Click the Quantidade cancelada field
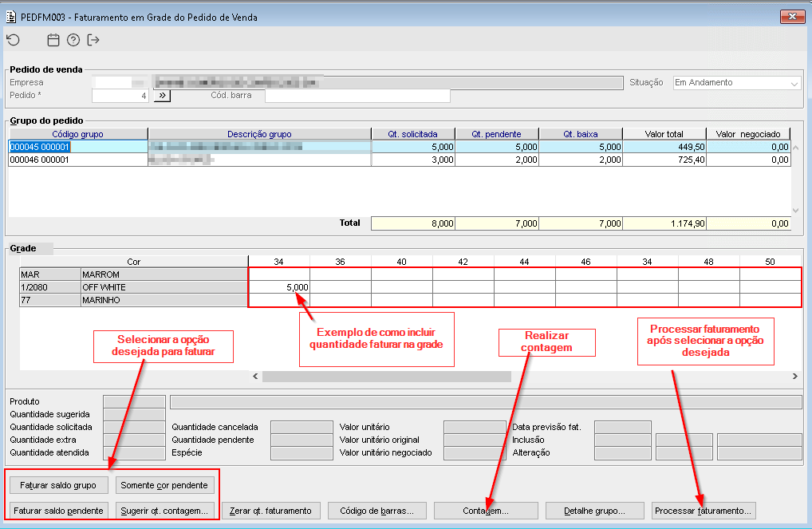Screen dimensions: 812x529 coord(302,427)
